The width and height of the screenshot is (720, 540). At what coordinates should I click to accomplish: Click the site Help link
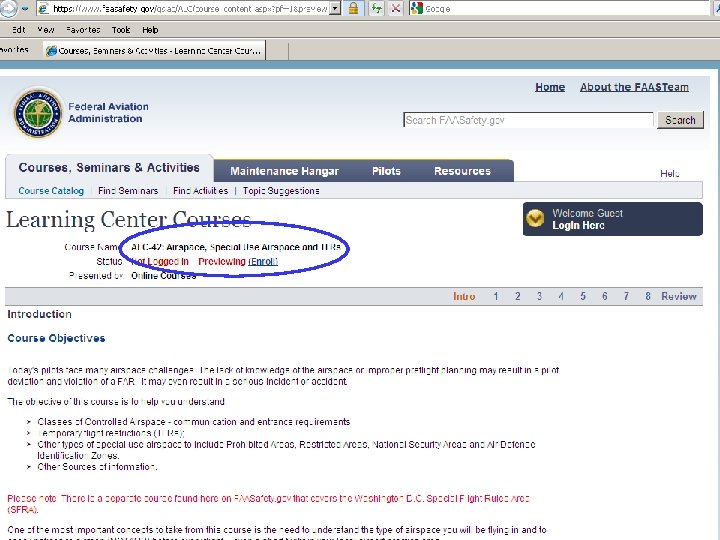(669, 174)
